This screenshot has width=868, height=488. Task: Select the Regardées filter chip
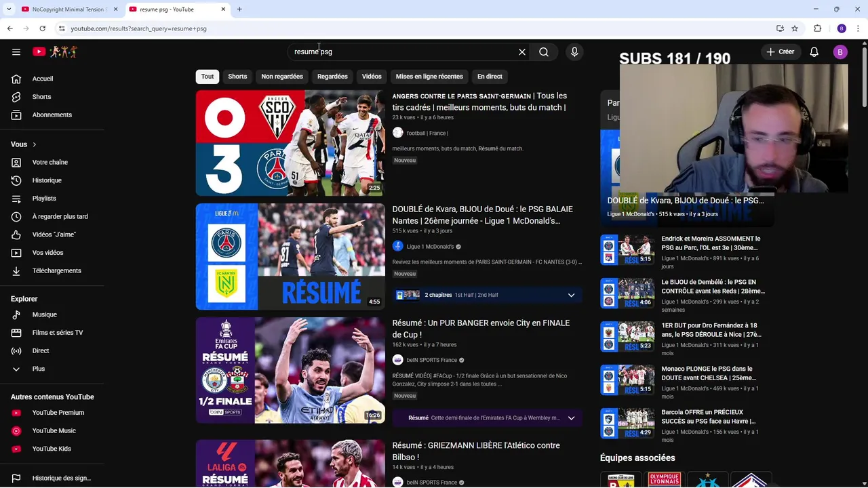pyautogui.click(x=332, y=77)
